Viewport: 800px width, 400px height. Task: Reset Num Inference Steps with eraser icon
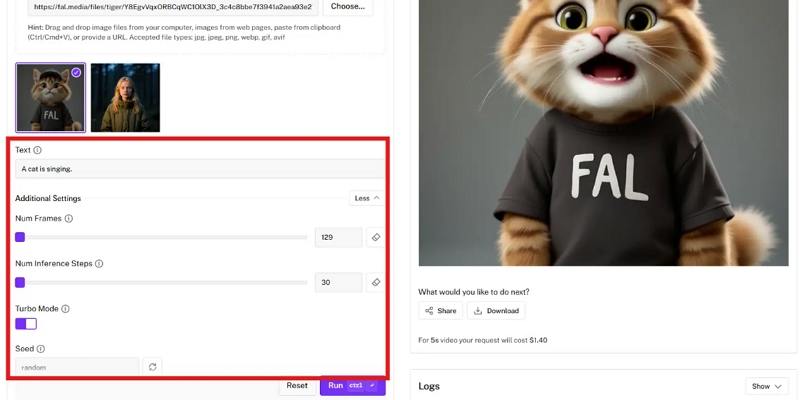(376, 282)
